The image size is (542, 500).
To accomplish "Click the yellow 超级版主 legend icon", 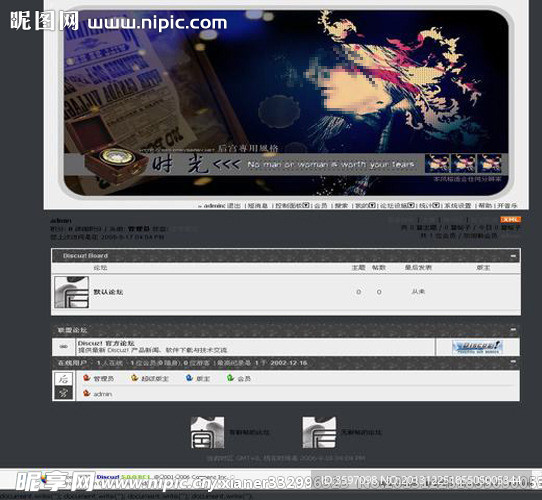I will pyautogui.click(x=134, y=378).
